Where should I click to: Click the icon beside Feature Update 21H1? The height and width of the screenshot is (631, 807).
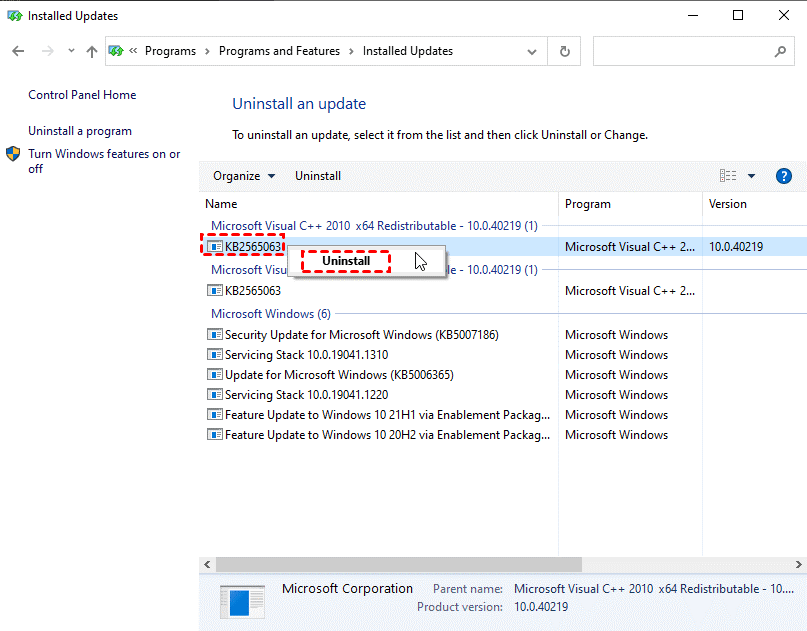(x=215, y=415)
